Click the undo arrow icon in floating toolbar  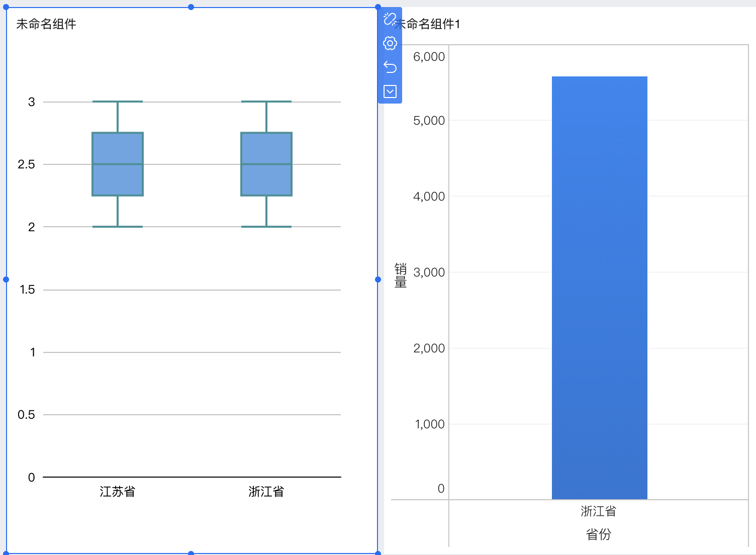click(390, 67)
